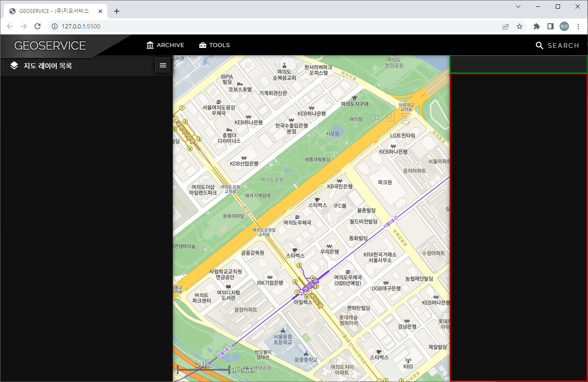
Task: Click the layers stack icon beside 지도 레이어 목록
Action: click(x=14, y=66)
